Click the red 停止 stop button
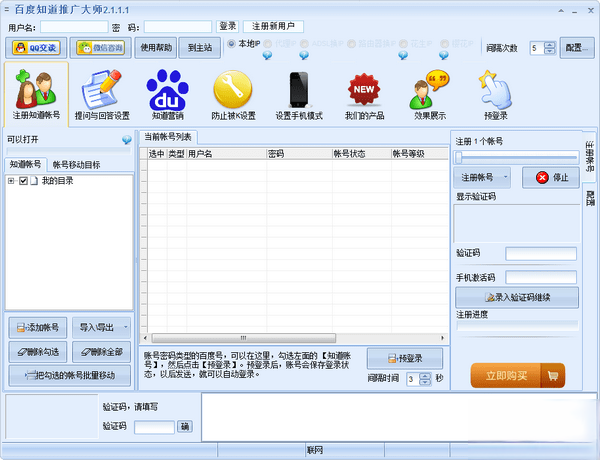 pos(550,178)
